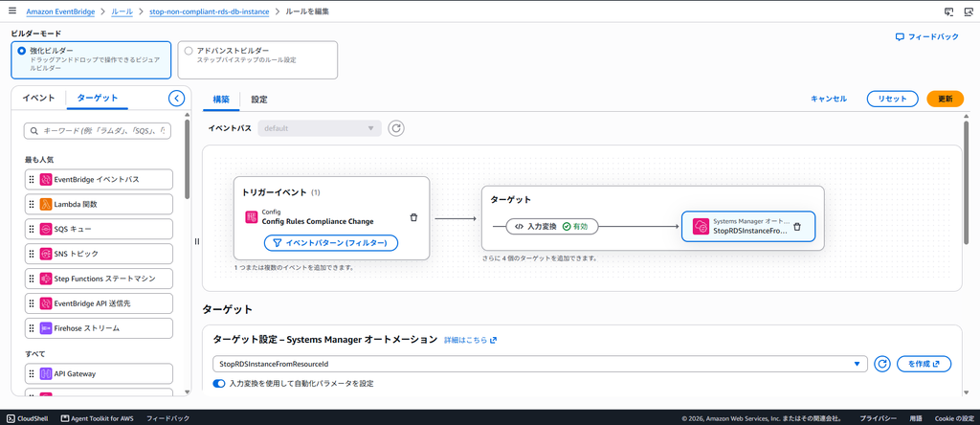Image resolution: width=980 pixels, height=425 pixels.
Task: Click the EventBridge event bus icon
Action: 46,179
